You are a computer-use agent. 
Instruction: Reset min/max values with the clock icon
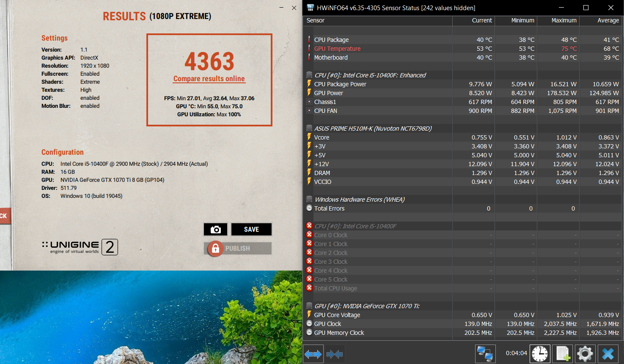tap(540, 353)
